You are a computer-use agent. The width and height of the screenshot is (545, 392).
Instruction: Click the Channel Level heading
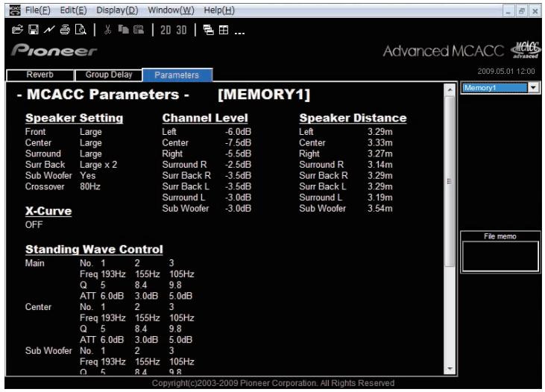(x=205, y=118)
